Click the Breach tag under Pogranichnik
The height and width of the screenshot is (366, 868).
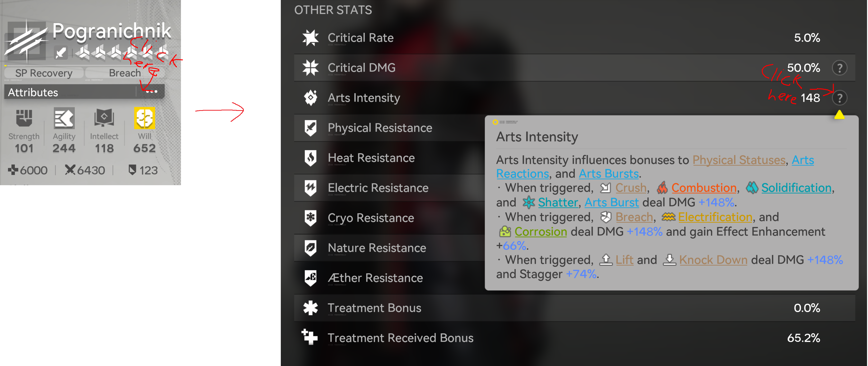pos(125,73)
